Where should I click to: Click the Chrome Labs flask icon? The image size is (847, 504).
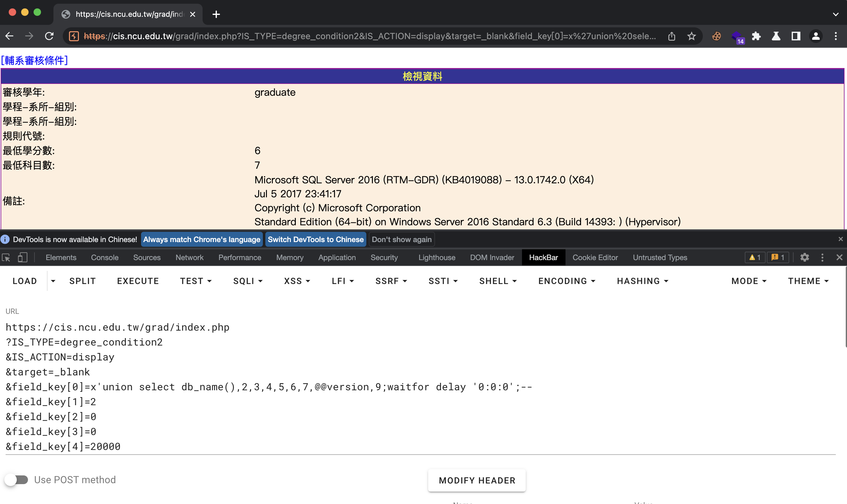tap(776, 36)
